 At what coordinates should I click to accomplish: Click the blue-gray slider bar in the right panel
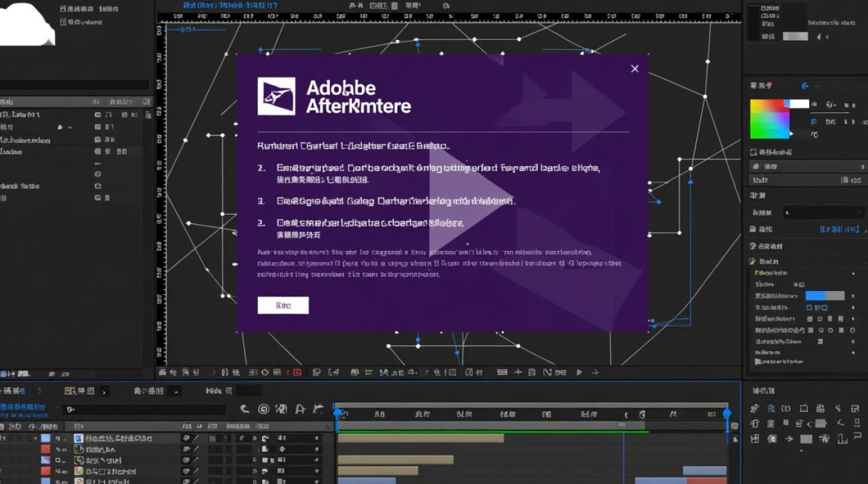coord(825,296)
